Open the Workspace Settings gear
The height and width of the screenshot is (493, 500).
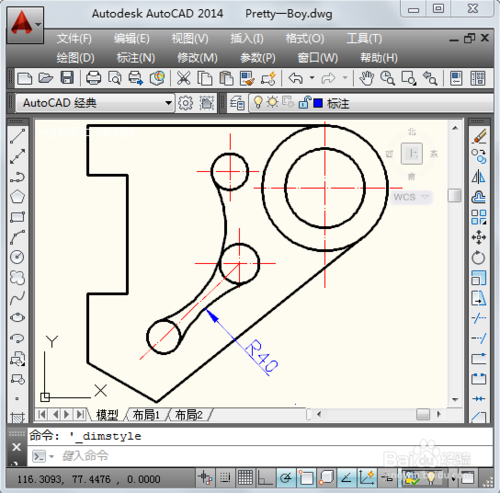(x=186, y=103)
